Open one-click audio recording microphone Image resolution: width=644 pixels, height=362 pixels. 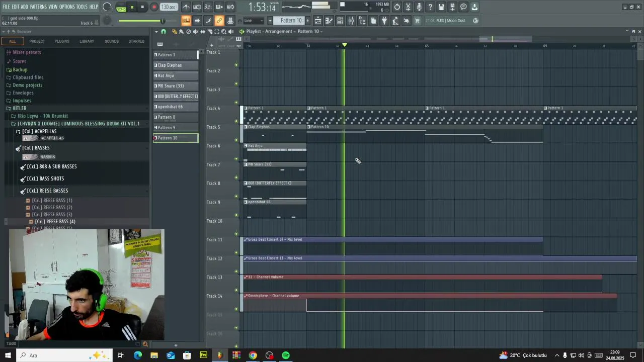(419, 7)
